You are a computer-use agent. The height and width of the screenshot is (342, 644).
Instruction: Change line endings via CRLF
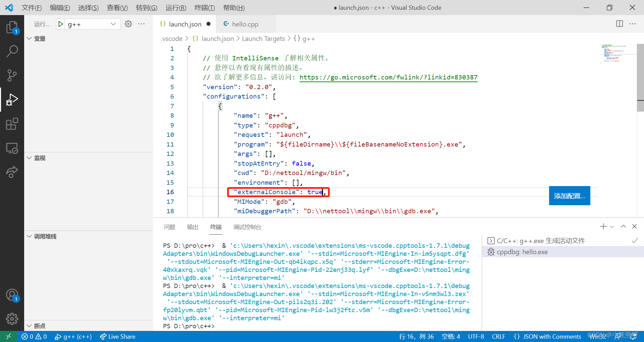pos(498,336)
